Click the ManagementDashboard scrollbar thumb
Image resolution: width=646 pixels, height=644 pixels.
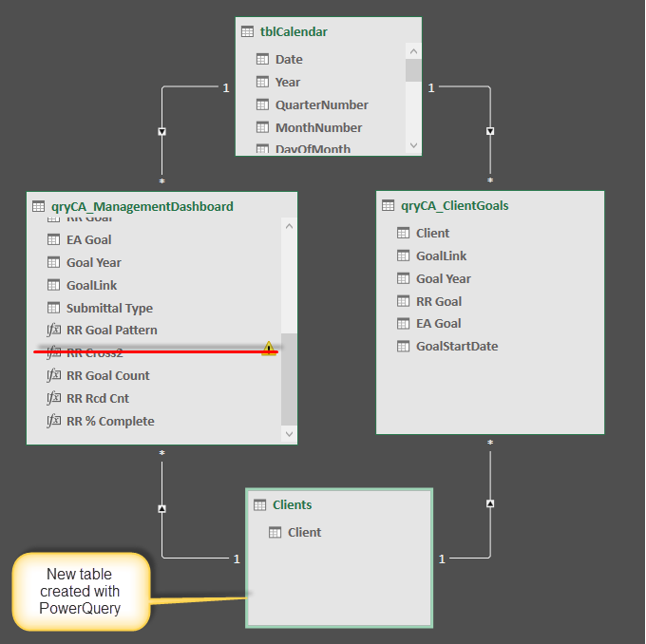(289, 379)
